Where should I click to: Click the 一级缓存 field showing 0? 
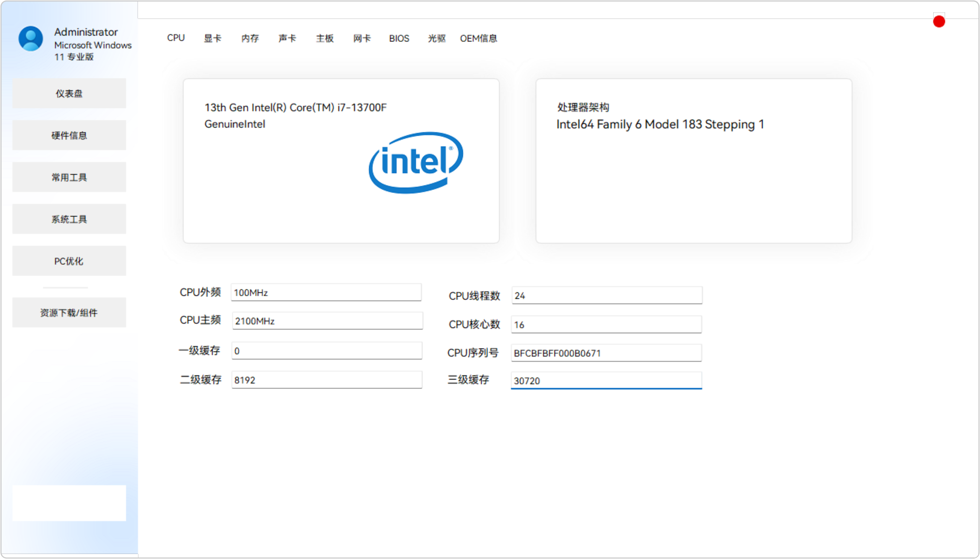click(x=327, y=351)
